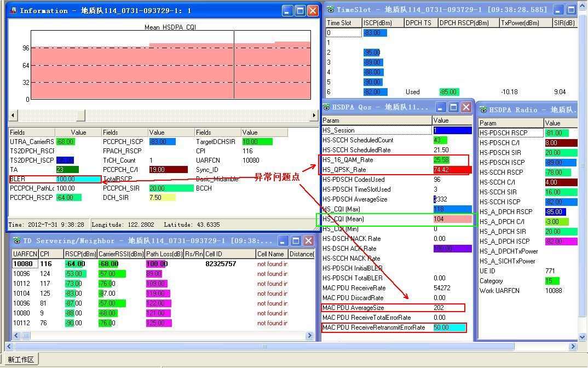Click the RSCP(dBm) header in neighbor table

[80, 254]
